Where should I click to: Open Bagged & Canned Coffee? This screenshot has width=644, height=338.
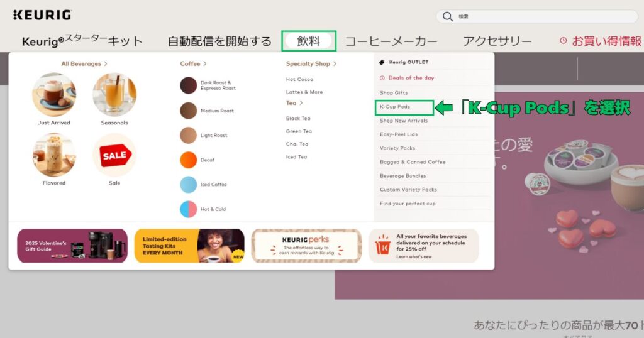coord(413,162)
